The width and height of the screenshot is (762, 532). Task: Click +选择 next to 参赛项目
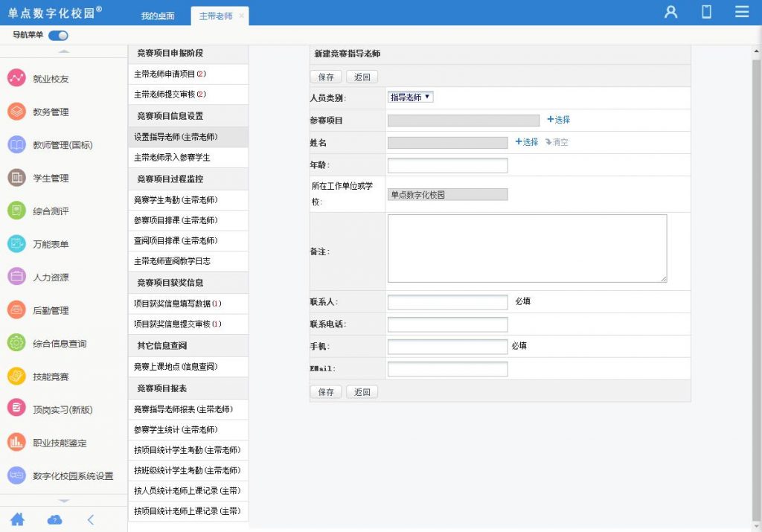558,120
